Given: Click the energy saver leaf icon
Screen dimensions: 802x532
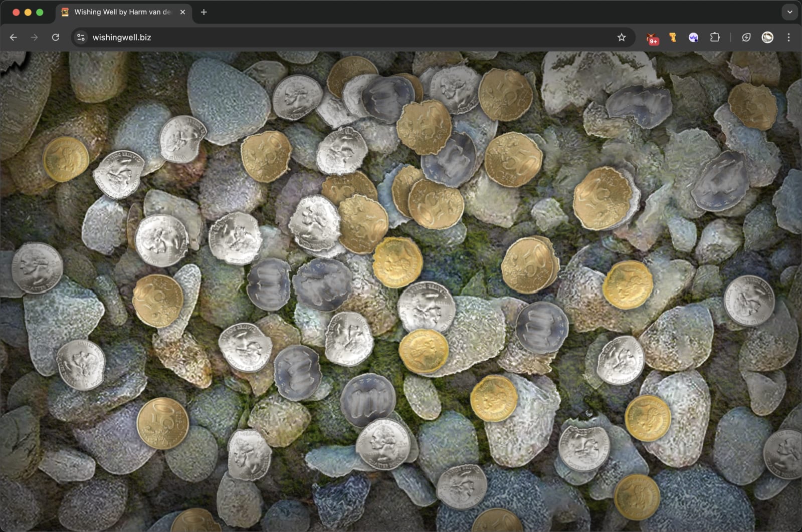Looking at the screenshot, I should click(x=746, y=38).
